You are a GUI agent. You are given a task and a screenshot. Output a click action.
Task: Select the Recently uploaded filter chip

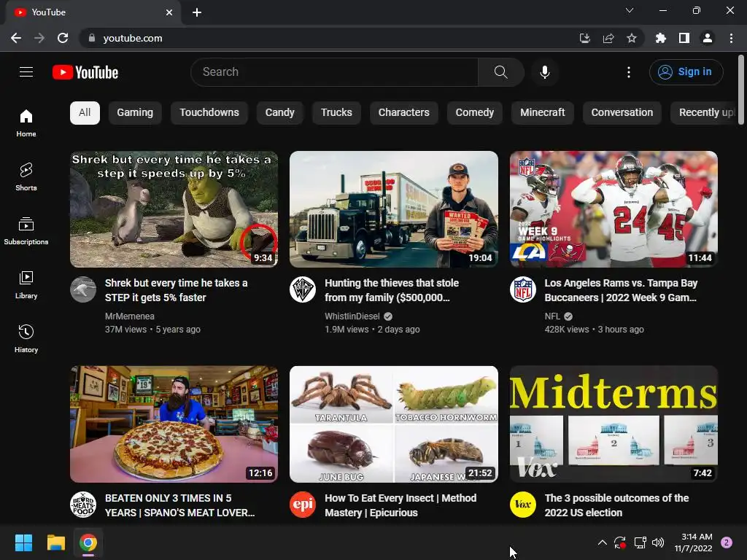pos(704,112)
